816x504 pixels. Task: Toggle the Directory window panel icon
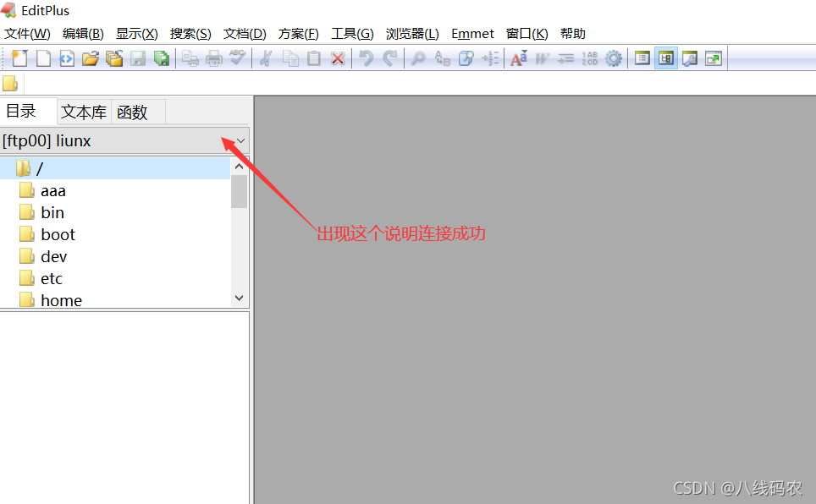(665, 58)
